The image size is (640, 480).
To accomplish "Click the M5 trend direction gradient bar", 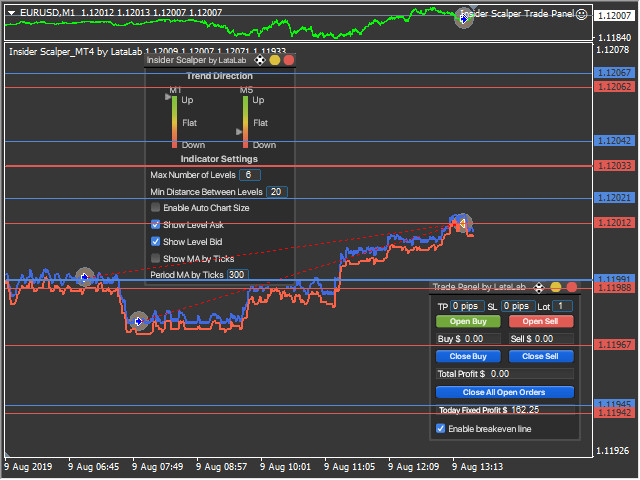I will [x=245, y=122].
